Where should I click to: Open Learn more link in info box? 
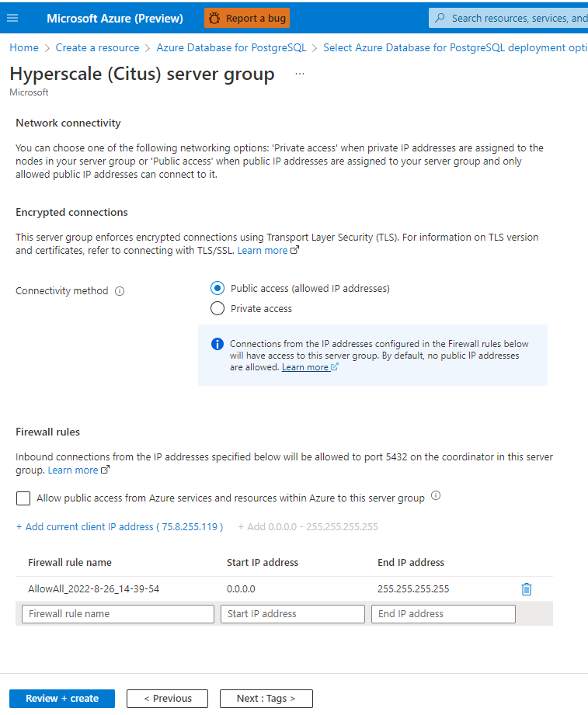[x=310, y=367]
